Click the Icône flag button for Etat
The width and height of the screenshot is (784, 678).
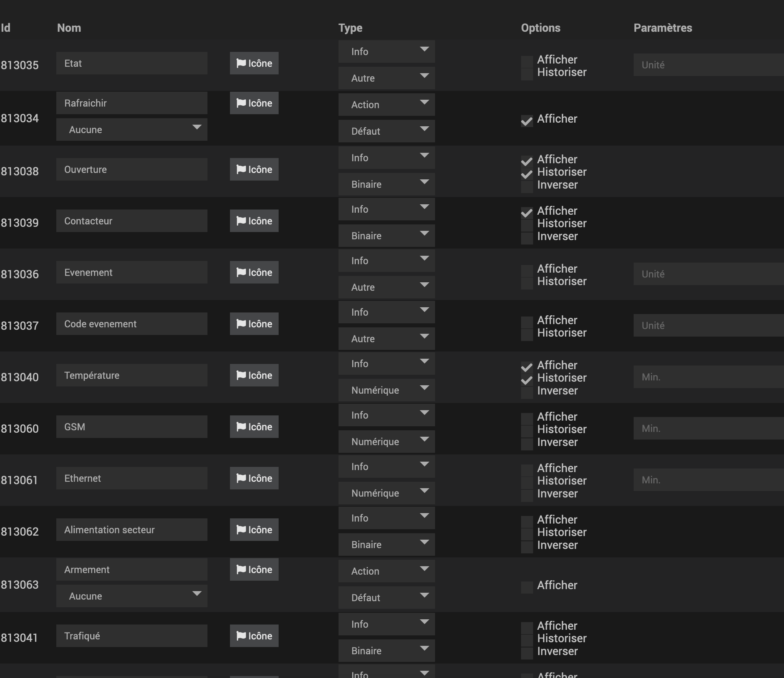[254, 63]
